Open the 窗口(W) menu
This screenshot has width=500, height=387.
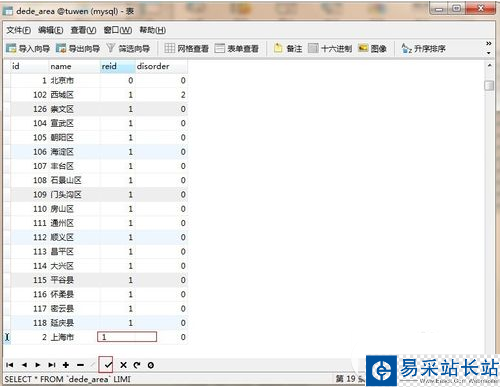(x=118, y=30)
